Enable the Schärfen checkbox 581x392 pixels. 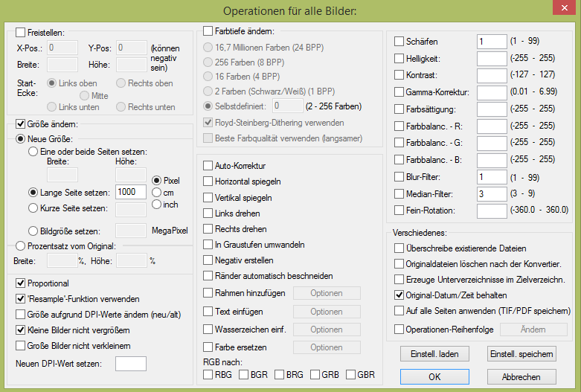(x=399, y=42)
